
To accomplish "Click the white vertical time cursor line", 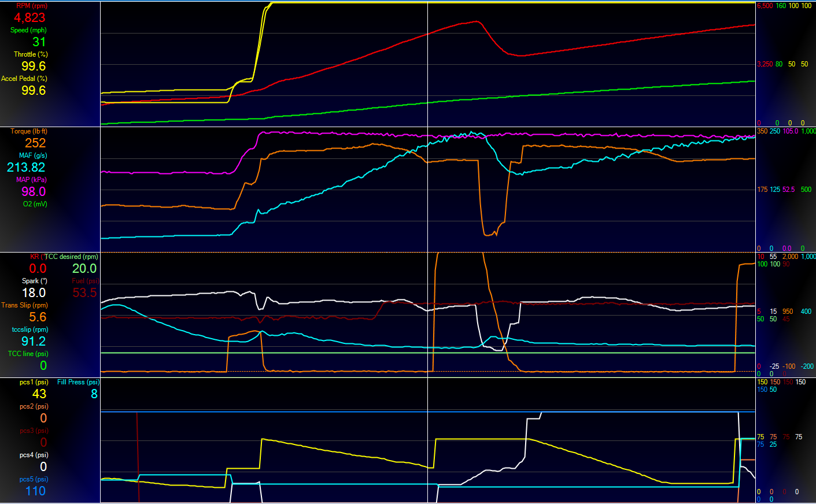I will (427, 252).
